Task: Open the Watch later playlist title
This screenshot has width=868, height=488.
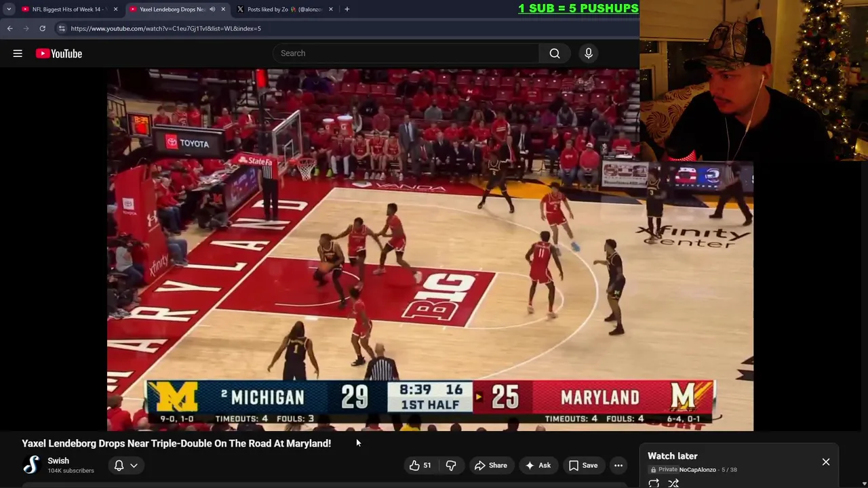Action: click(673, 456)
